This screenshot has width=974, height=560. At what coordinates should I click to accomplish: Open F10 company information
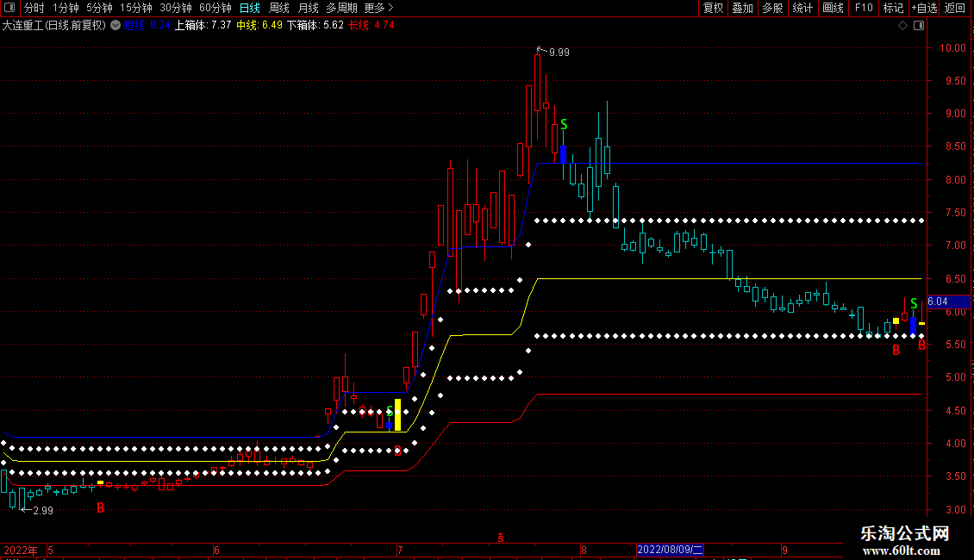(x=864, y=8)
